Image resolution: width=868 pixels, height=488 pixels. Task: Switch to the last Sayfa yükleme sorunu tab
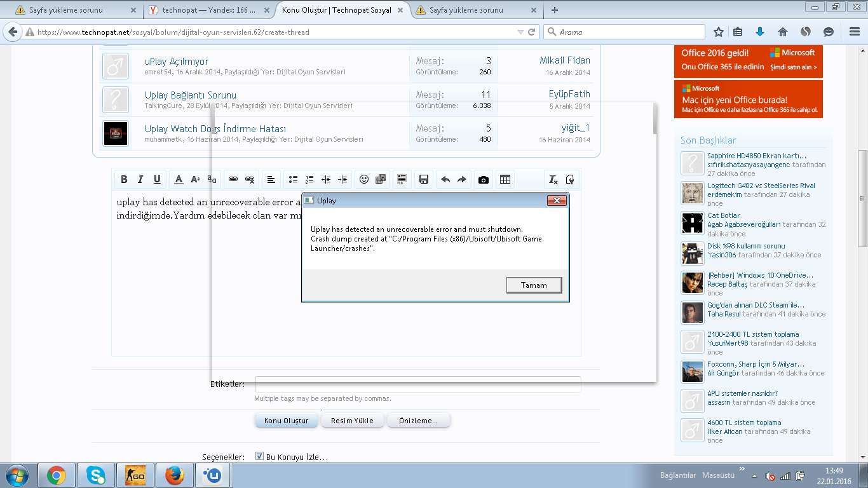click(x=477, y=10)
